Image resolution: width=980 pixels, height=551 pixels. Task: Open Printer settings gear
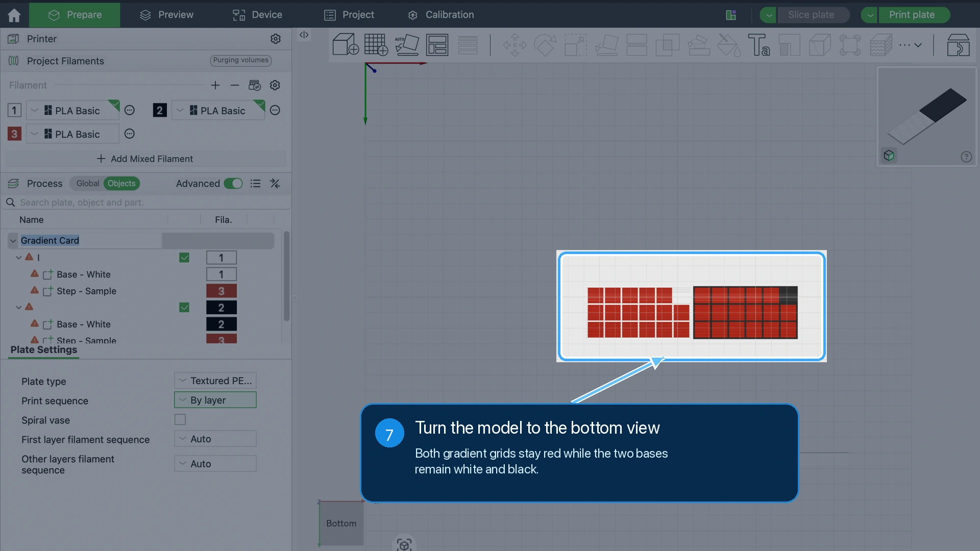click(276, 39)
